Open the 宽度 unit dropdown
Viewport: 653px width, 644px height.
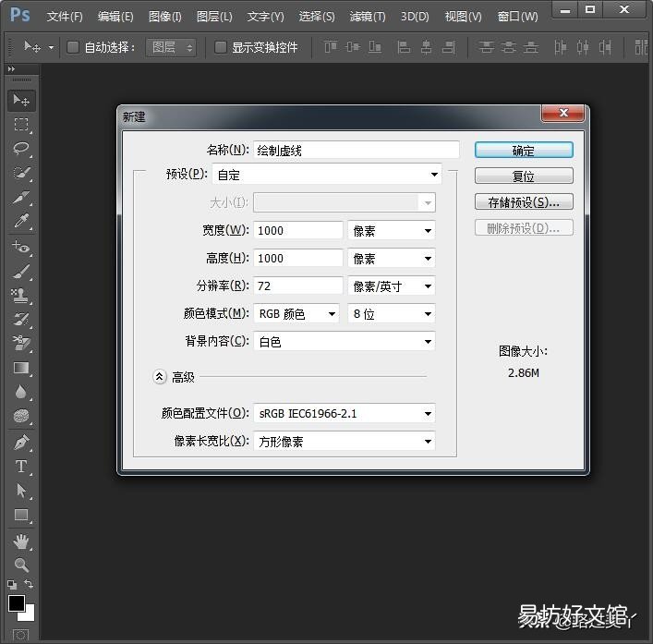point(391,230)
